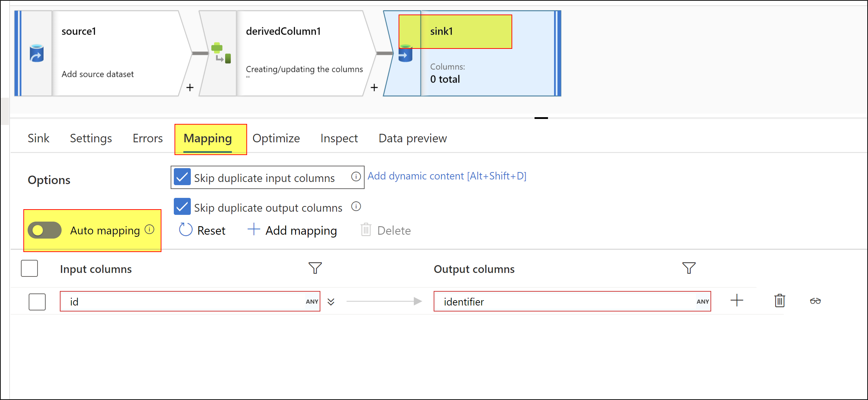Toggle the Auto mapping switch
The height and width of the screenshot is (400, 868).
tap(45, 230)
